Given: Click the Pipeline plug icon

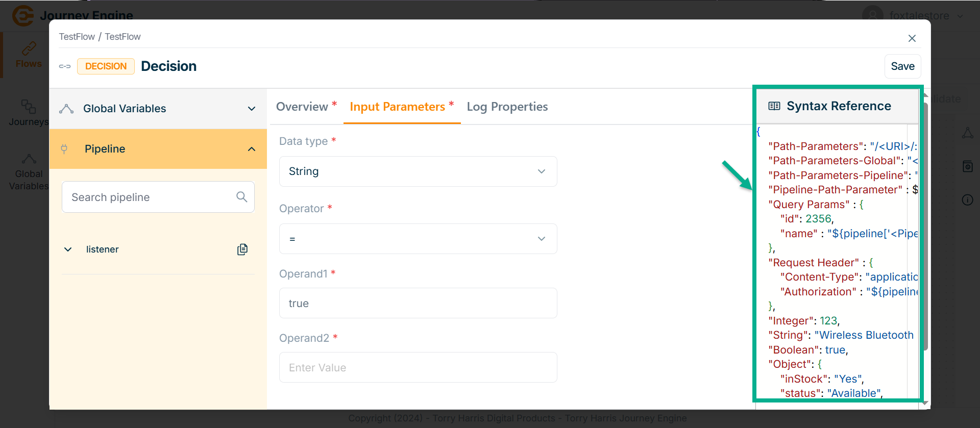Looking at the screenshot, I should [64, 149].
